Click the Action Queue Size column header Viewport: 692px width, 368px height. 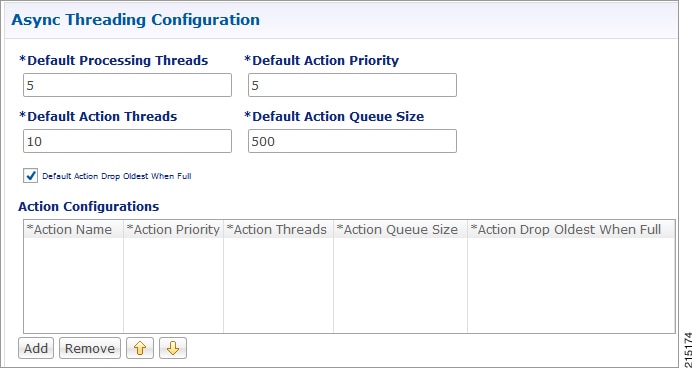coord(400,229)
